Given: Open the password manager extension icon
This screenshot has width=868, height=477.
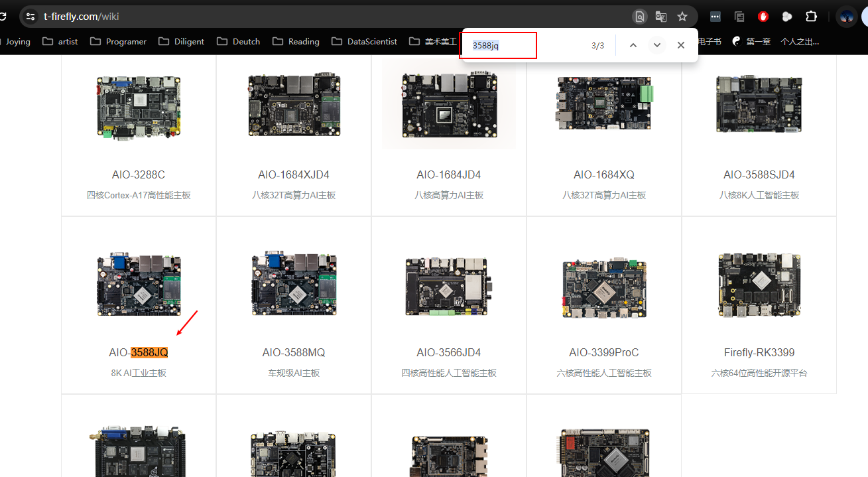Looking at the screenshot, I should click(715, 17).
